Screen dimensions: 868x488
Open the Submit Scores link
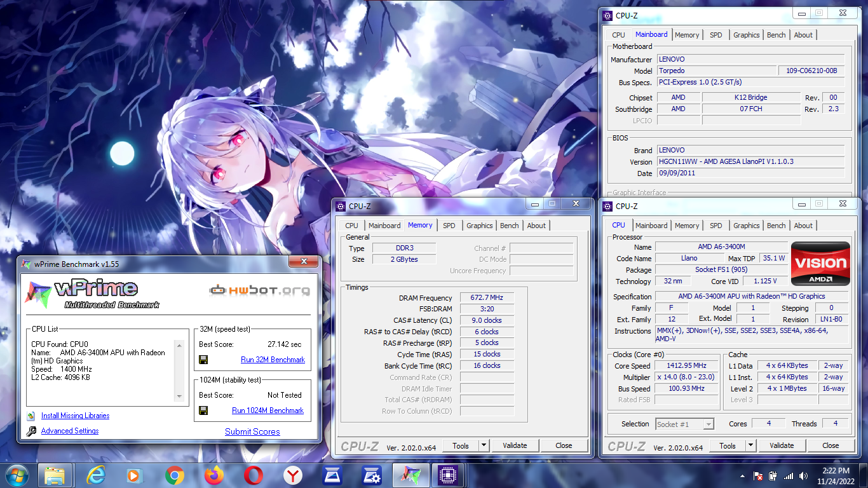252,431
